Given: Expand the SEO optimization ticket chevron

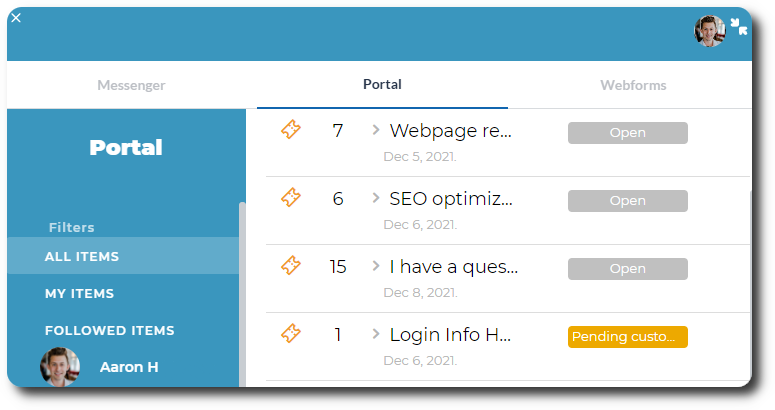Looking at the screenshot, I should (376, 198).
